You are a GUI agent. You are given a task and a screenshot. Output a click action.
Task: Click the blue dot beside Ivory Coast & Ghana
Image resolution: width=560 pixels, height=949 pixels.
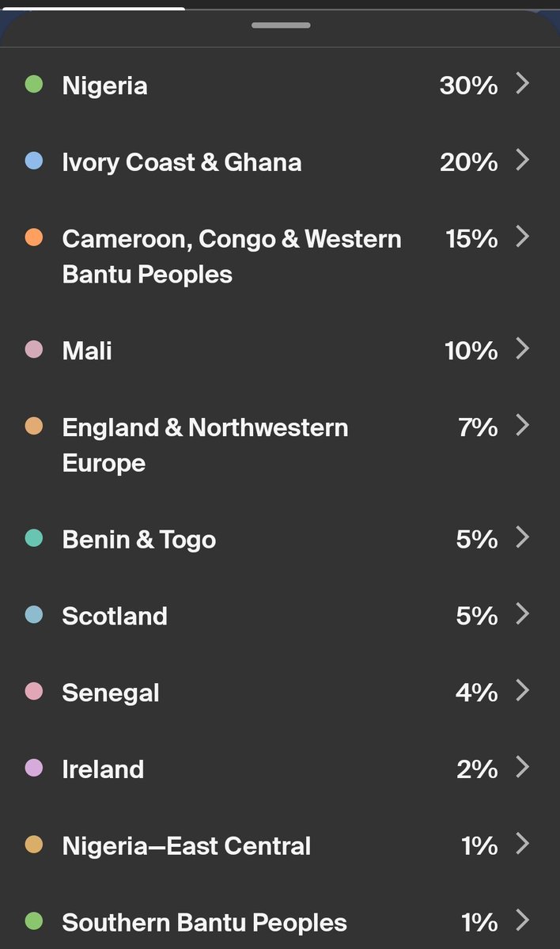[x=33, y=161]
